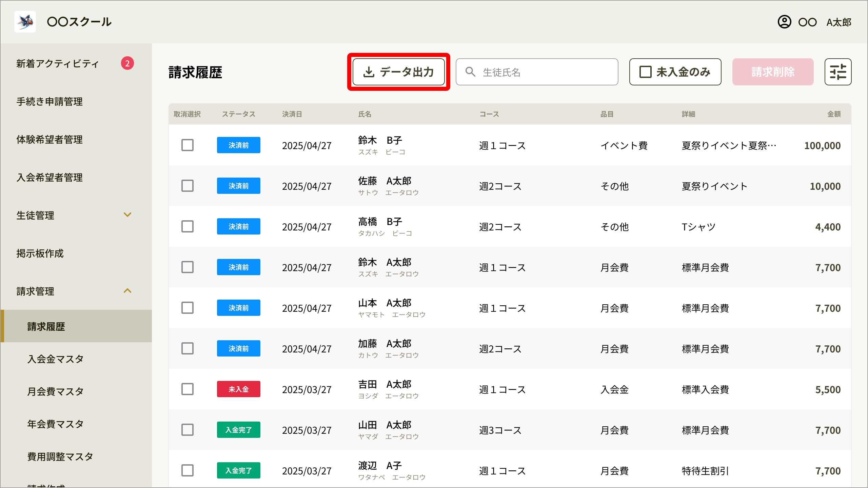Click the ステータス column header
Screen dimensions: 868x488
tap(239, 114)
